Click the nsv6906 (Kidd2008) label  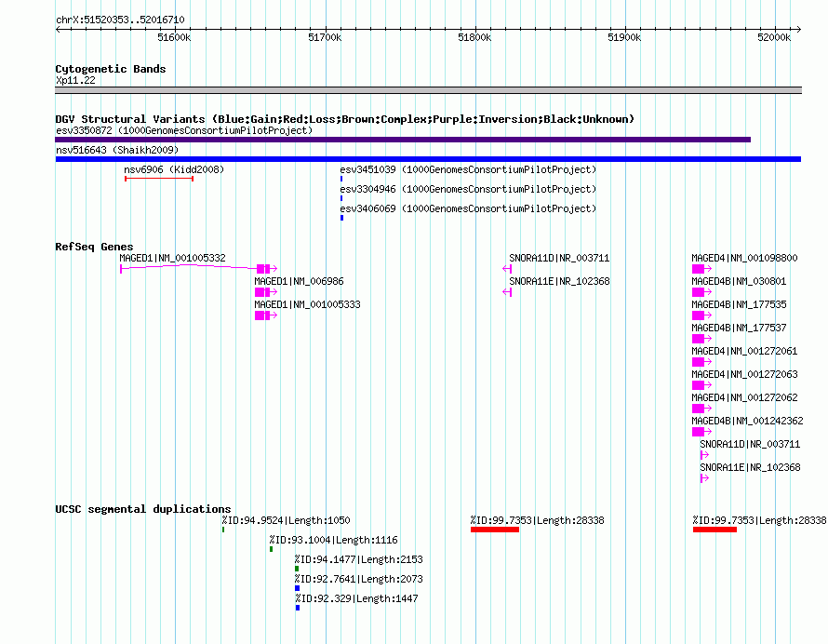click(174, 169)
